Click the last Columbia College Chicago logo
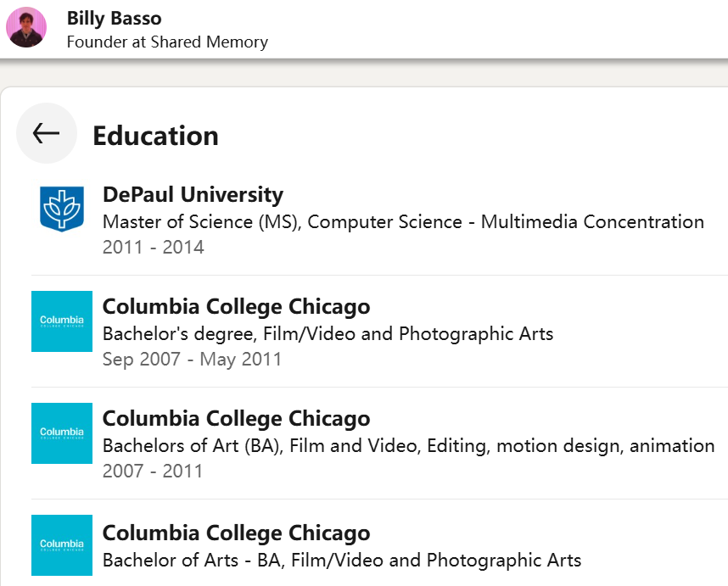 [62, 544]
